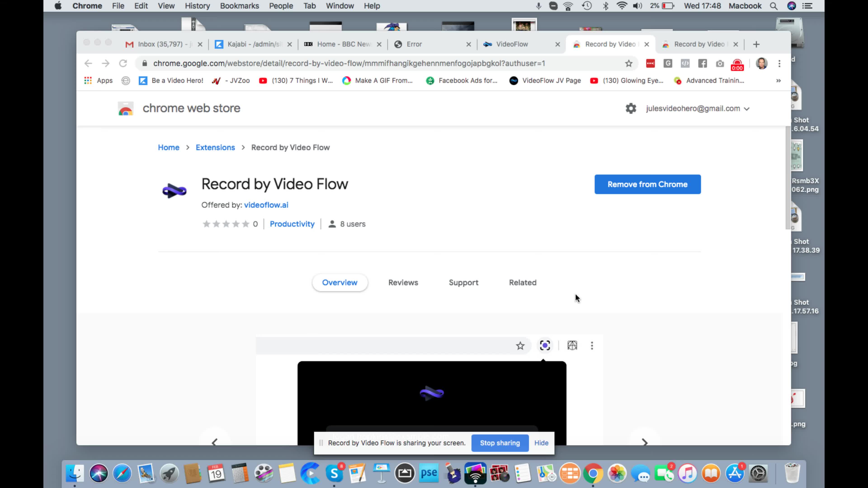Hide the screen sharing notification
The height and width of the screenshot is (488, 868).
pos(541,443)
